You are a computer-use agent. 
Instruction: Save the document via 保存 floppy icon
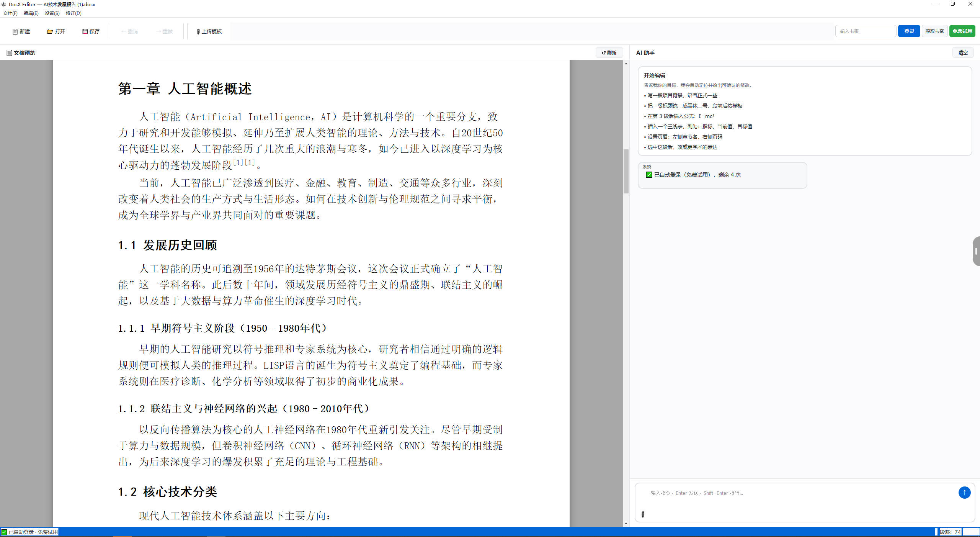point(85,31)
